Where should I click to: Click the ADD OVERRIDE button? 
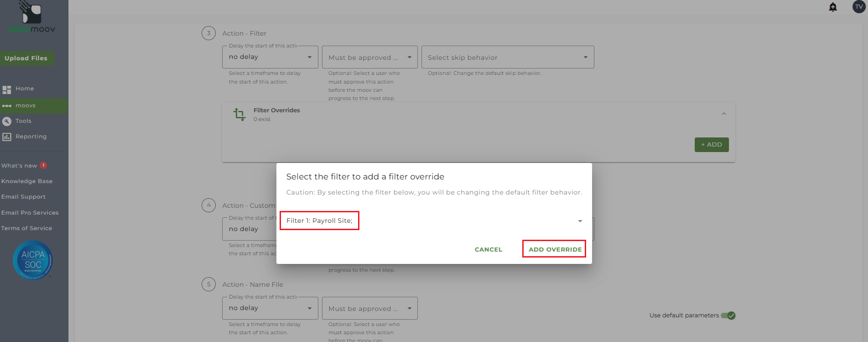click(x=555, y=249)
